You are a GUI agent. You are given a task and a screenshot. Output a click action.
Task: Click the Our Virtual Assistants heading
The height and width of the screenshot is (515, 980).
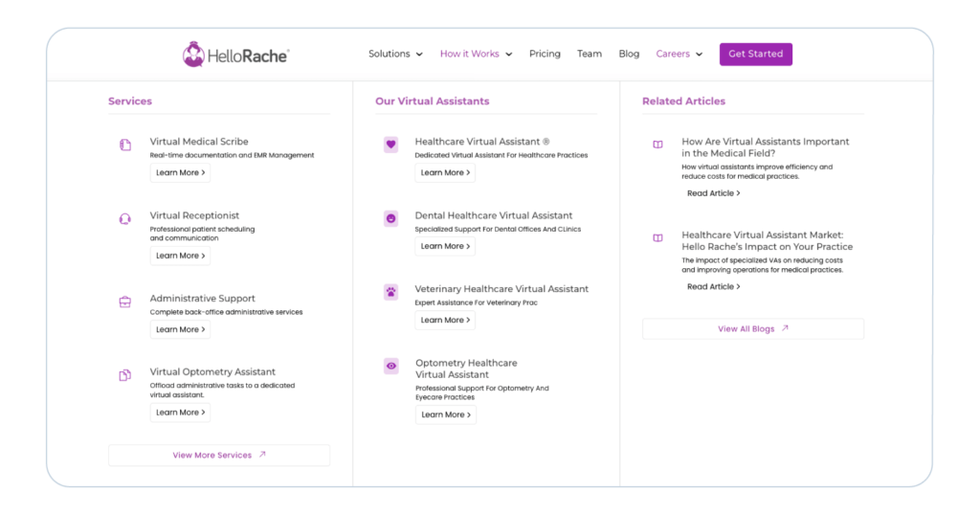433,101
